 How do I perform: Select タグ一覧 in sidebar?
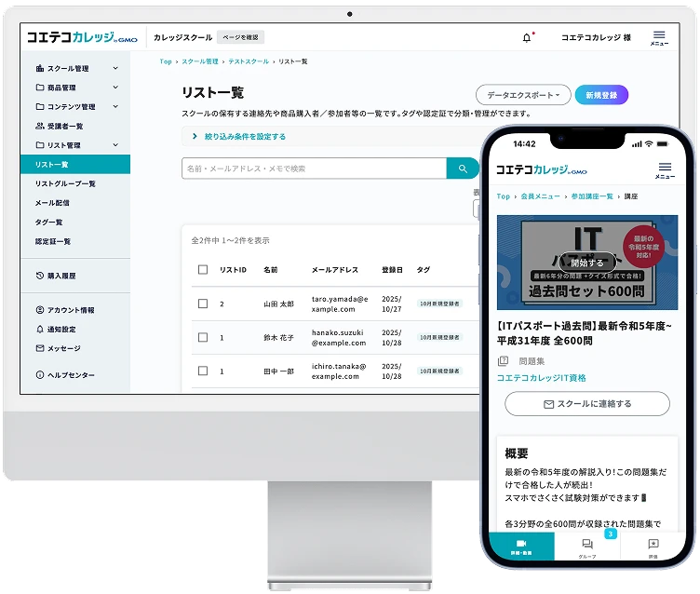[48, 222]
